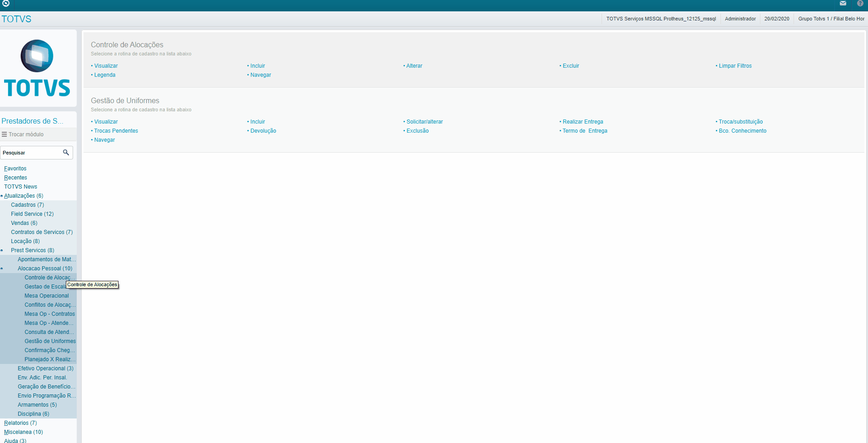Open Geração de Benefício... sidebar item
Viewport: 868px width, 443px height.
pos(47,387)
